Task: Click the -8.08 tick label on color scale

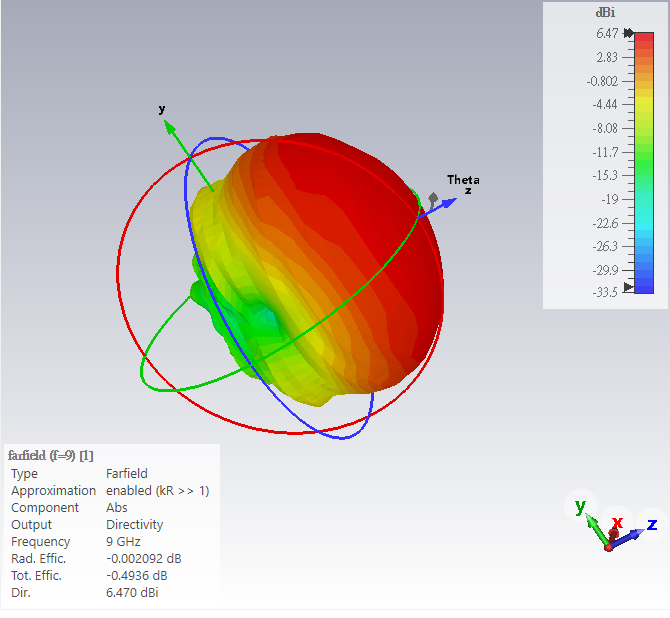Action: [602, 128]
